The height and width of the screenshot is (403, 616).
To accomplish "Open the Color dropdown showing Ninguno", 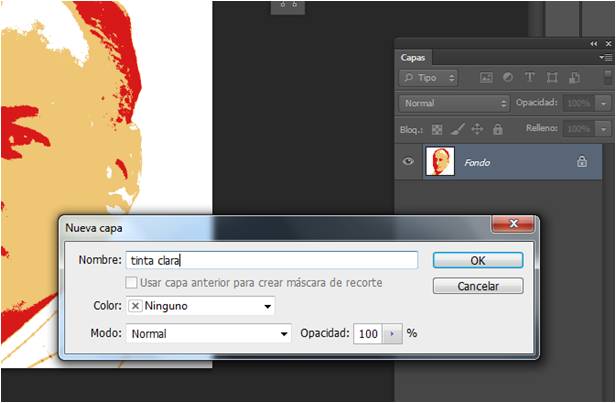I will tap(200, 306).
